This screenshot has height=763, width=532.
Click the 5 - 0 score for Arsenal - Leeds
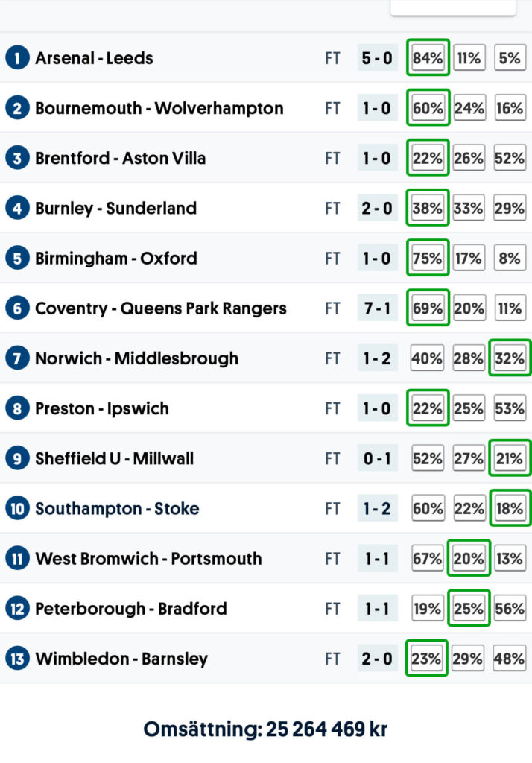pos(377,57)
